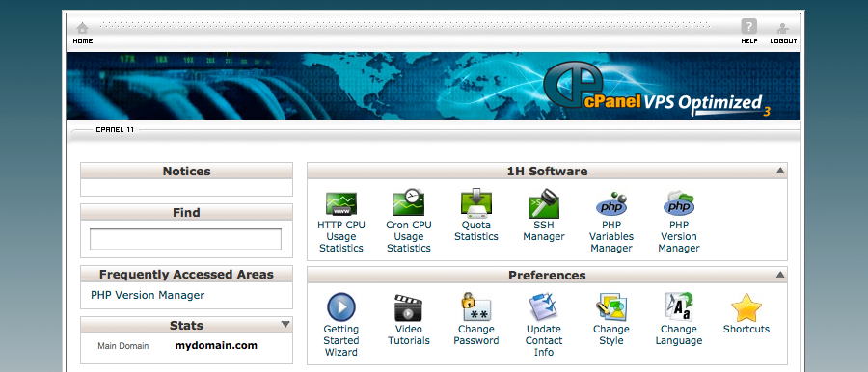Click the Video Tutorials text link
Image resolution: width=868 pixels, height=372 pixels.
409,335
